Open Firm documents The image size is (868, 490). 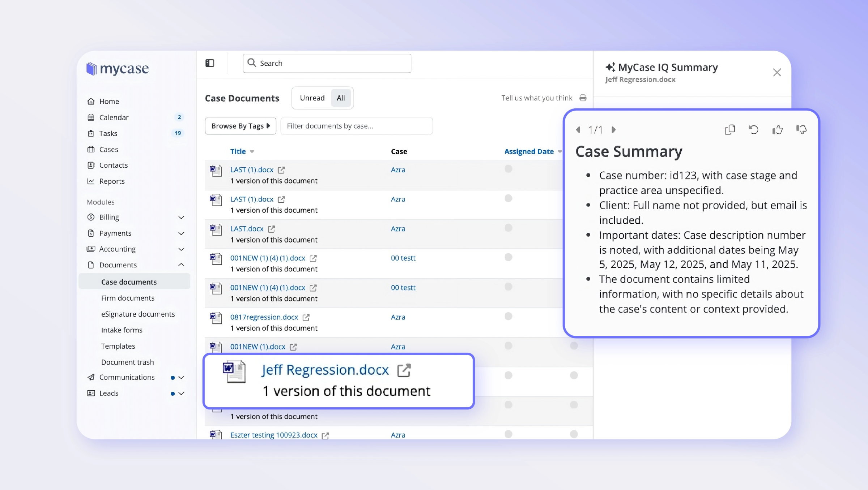pyautogui.click(x=128, y=298)
